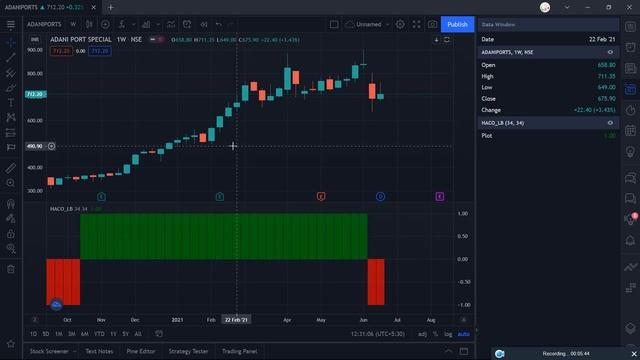
Task: Open the W timeframe interval selector
Action: pyautogui.click(x=73, y=24)
